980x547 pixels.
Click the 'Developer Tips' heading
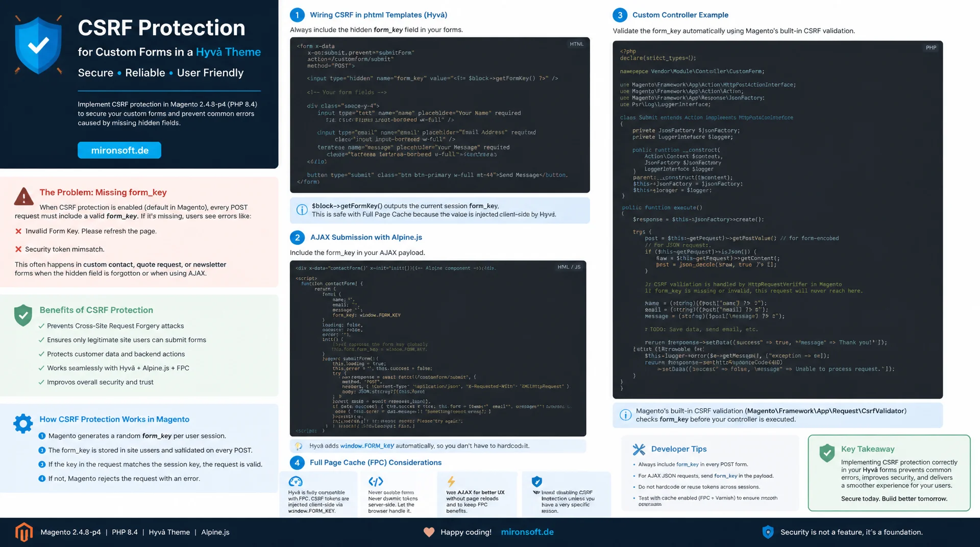[x=679, y=449]
